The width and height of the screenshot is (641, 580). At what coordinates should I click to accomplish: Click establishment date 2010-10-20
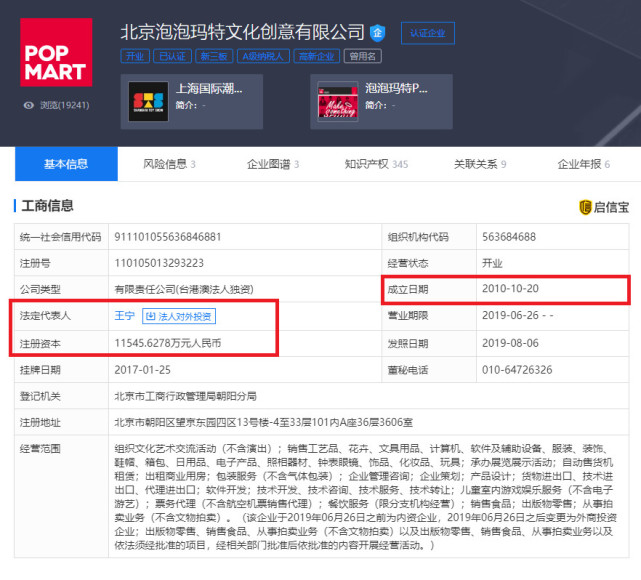tap(510, 289)
